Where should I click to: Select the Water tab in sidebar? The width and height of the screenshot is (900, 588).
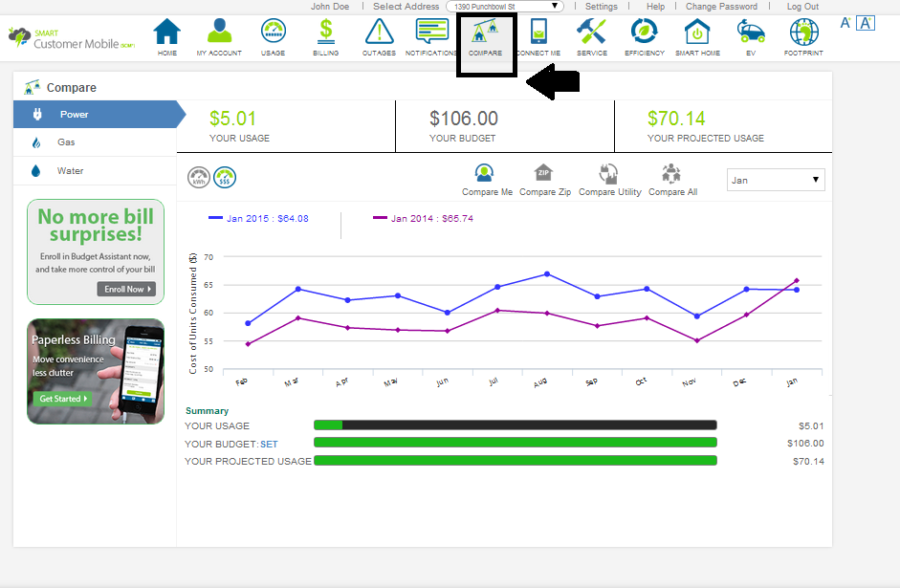tap(70, 171)
